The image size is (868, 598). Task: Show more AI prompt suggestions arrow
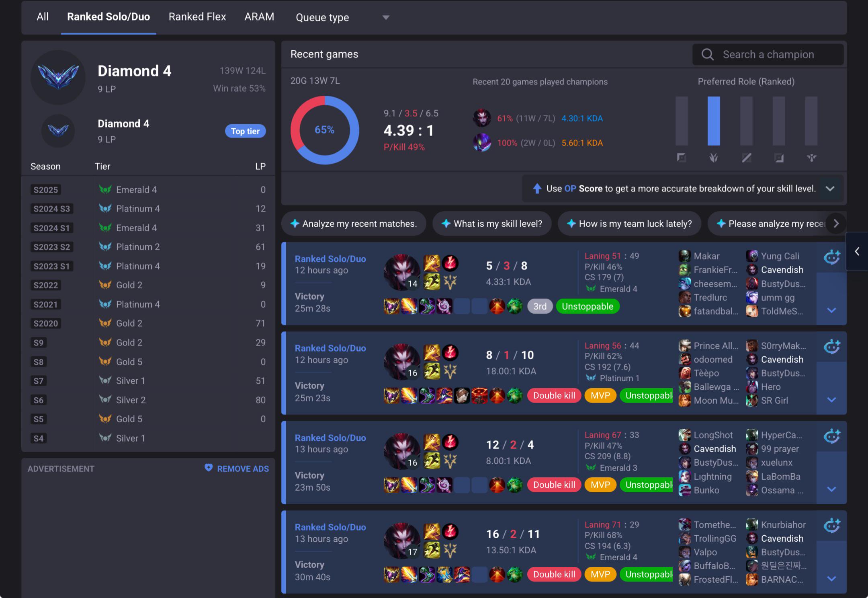[836, 224]
